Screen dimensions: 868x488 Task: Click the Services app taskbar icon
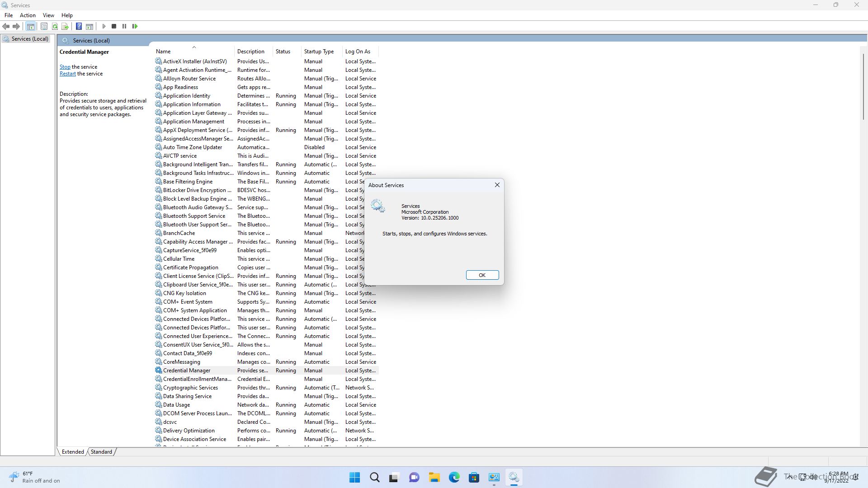tap(514, 477)
